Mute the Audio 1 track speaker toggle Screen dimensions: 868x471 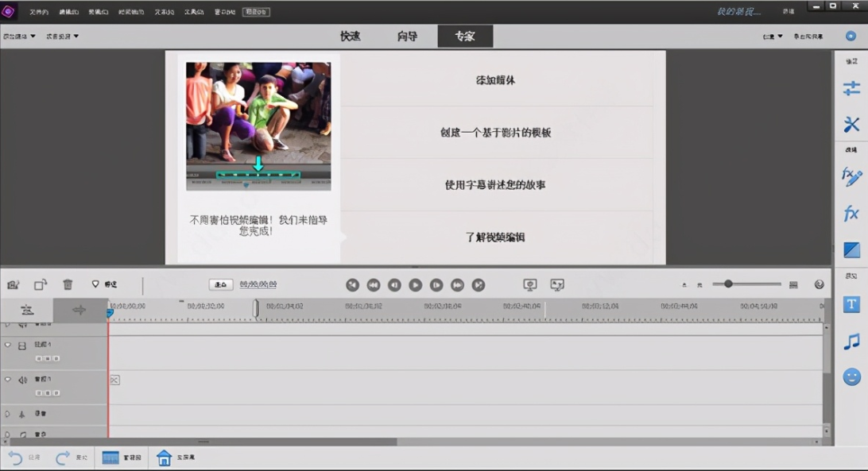coord(22,380)
